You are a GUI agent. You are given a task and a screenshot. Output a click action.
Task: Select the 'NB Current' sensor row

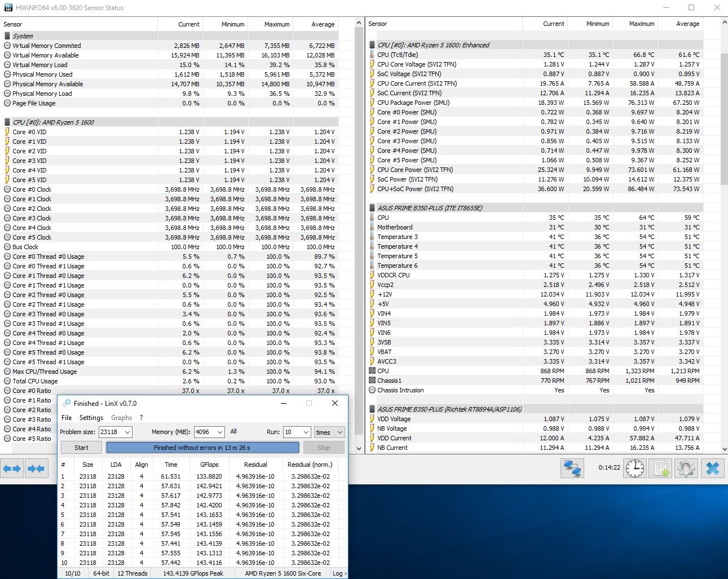pos(536,448)
